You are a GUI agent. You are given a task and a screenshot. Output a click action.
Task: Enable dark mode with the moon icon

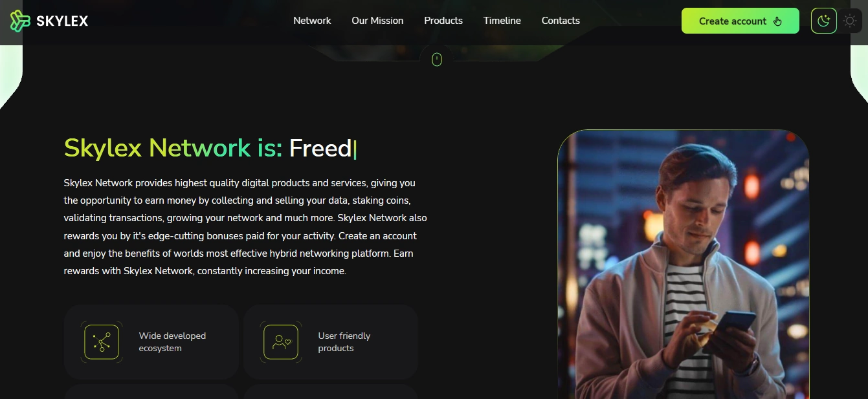[x=824, y=21]
